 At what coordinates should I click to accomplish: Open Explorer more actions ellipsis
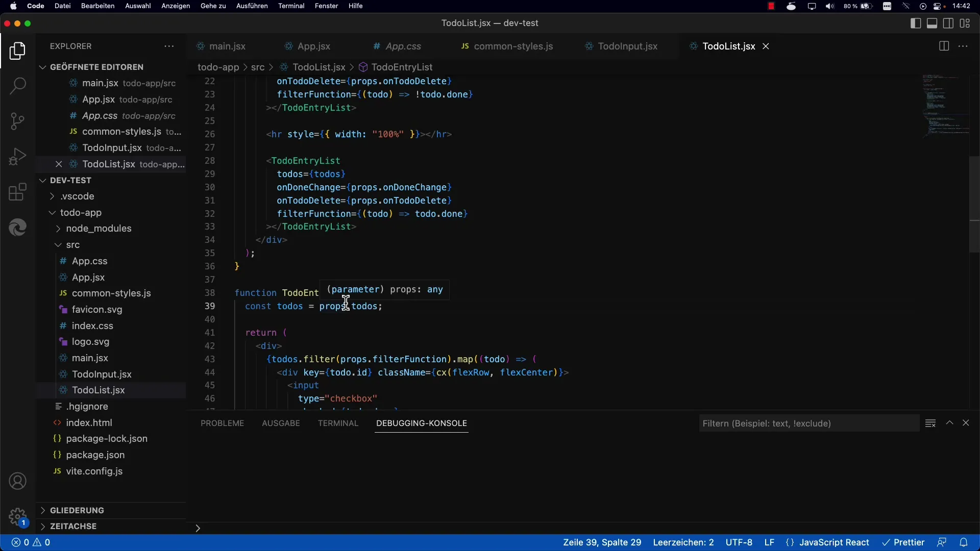[x=169, y=46]
